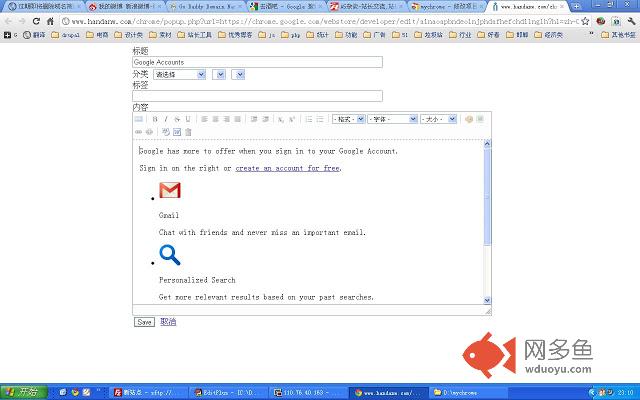Switch to the mychrome browser tab
Image resolution: width=640 pixels, height=400 pixels.
[x=447, y=7]
